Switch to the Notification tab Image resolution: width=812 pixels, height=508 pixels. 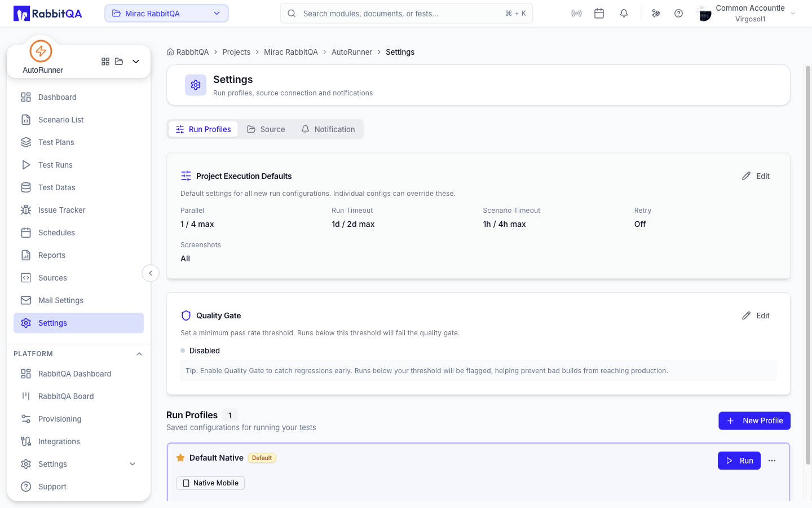[x=328, y=129]
